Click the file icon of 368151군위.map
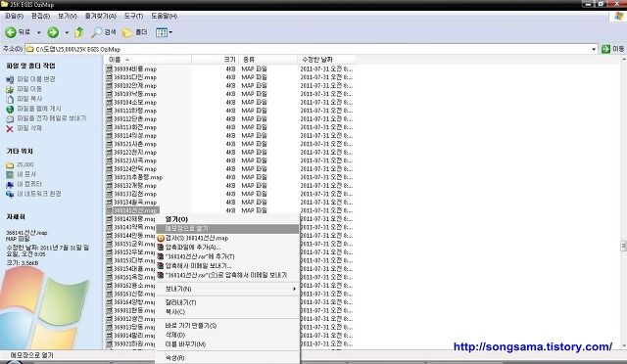627x364 pixels. 109,244
